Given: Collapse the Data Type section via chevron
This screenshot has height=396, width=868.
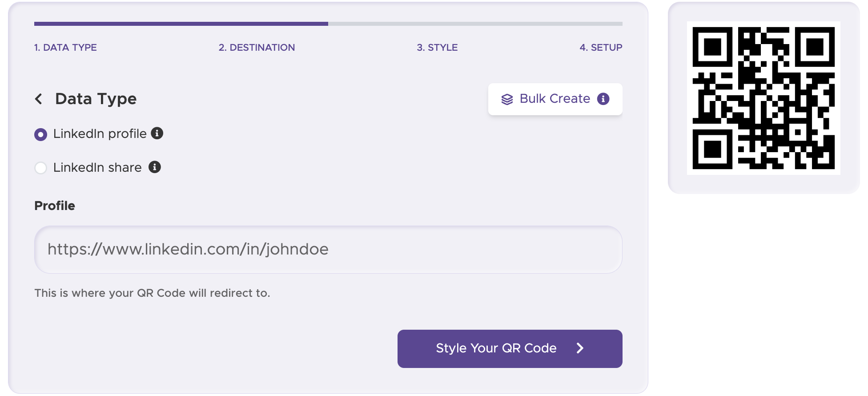Looking at the screenshot, I should [39, 99].
